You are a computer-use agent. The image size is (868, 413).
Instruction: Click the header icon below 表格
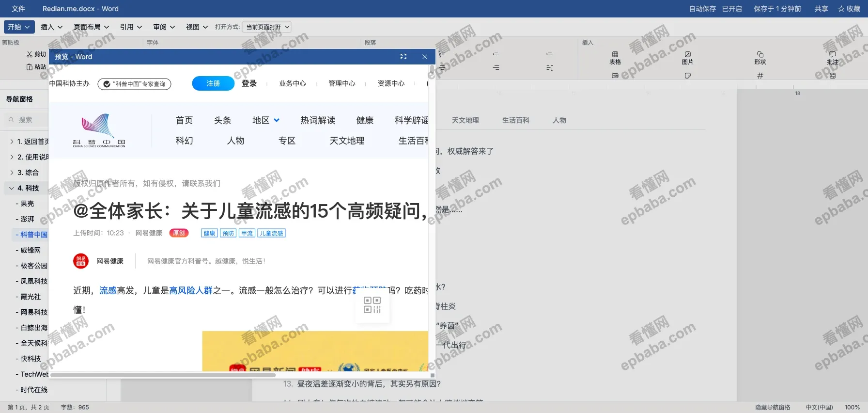(615, 76)
